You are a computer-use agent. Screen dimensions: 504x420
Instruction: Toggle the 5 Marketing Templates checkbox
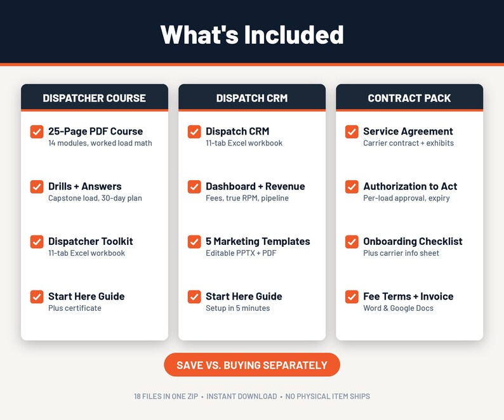point(194,242)
